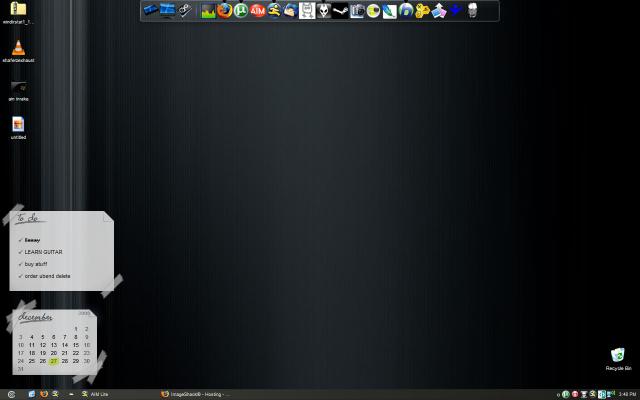Click the folded corner of the to-do note
This screenshot has width=640, height=400.
click(x=107, y=218)
